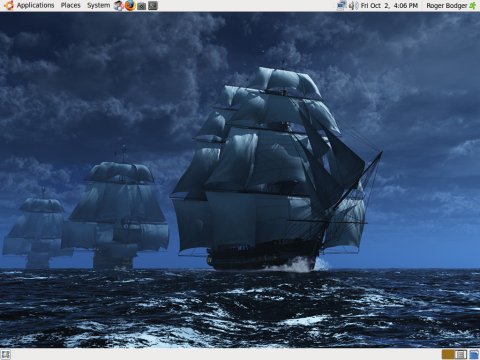Click the Show Desktop button
Viewport: 480px width, 360px height.
tap(5, 354)
